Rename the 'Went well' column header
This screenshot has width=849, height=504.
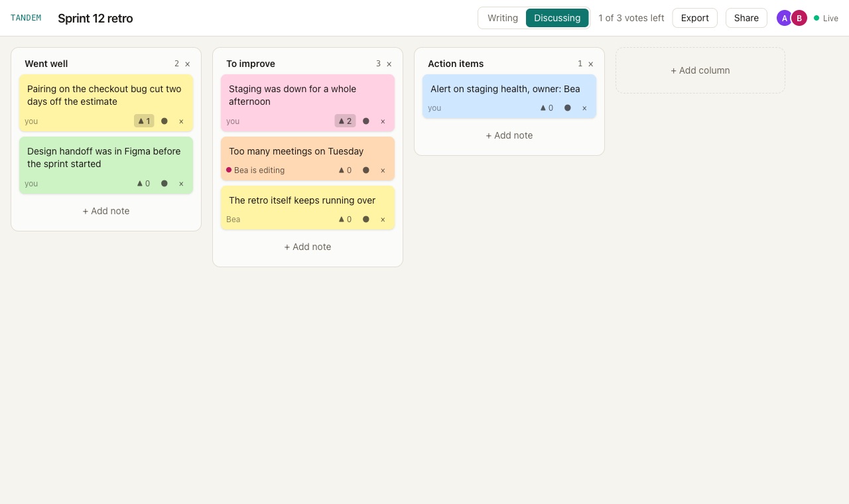(46, 64)
